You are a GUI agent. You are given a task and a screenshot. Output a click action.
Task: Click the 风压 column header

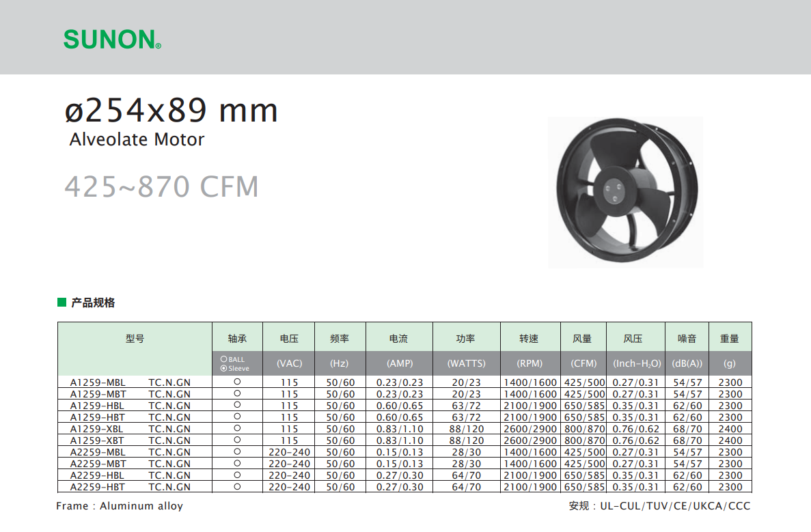coord(633,339)
